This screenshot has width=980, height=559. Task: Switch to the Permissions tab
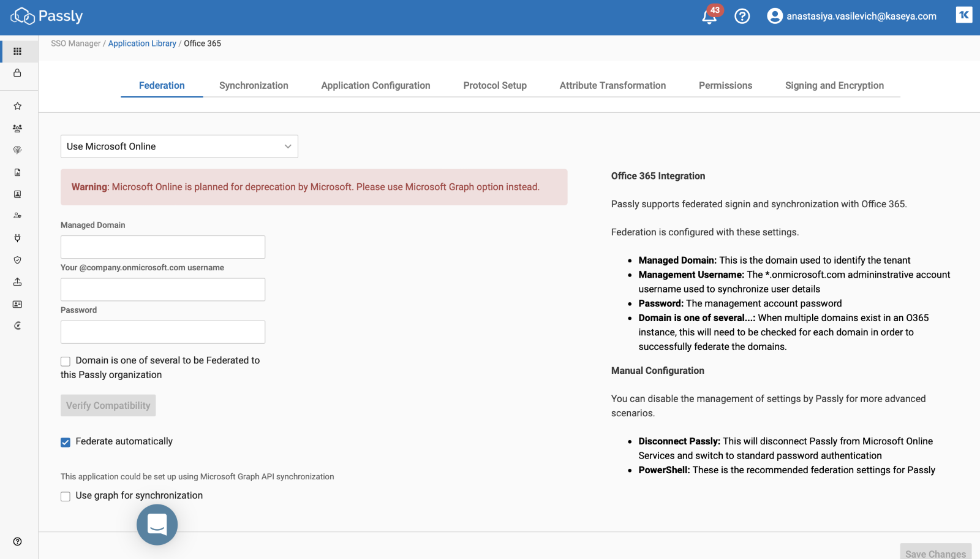tap(725, 85)
